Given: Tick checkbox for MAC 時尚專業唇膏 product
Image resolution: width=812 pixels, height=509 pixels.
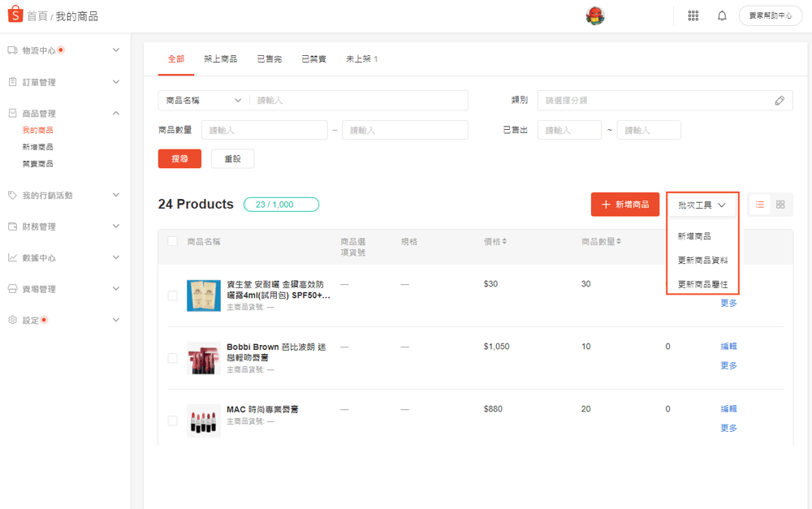Looking at the screenshot, I should coord(172,421).
